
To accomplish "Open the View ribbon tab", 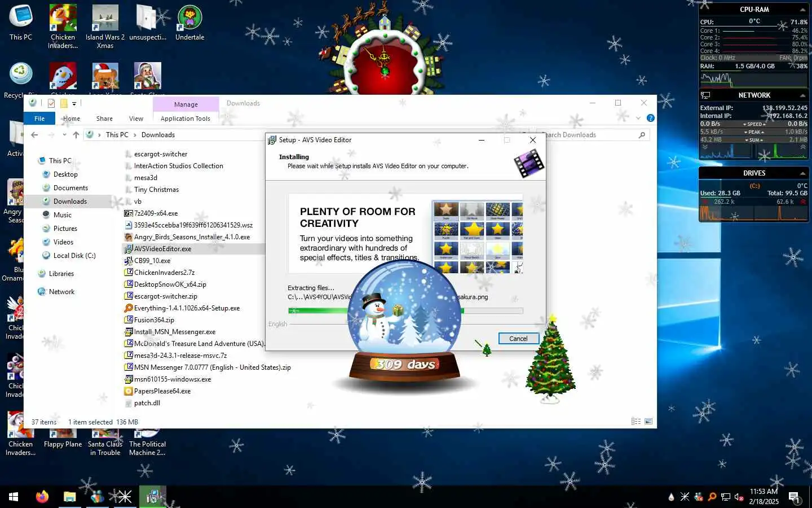I will 136,119.
